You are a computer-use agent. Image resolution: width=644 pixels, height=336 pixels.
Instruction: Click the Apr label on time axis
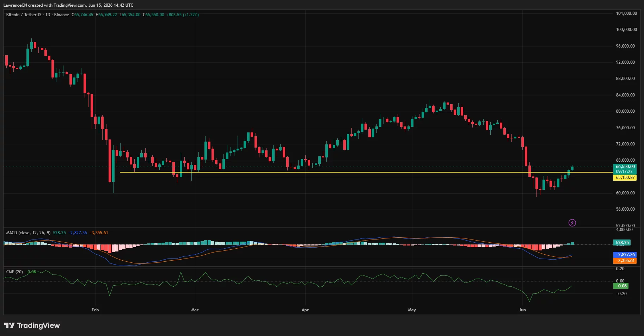click(x=305, y=310)
